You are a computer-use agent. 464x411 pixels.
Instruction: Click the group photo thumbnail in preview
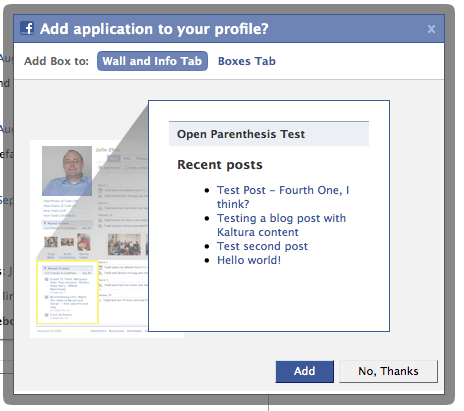point(124,244)
